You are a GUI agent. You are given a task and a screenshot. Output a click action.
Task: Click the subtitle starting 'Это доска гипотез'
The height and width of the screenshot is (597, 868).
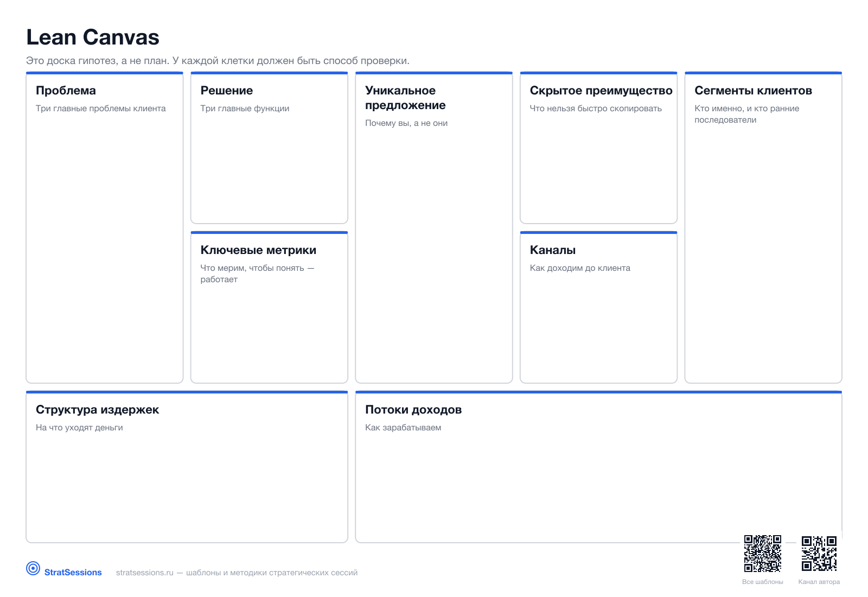(x=218, y=61)
